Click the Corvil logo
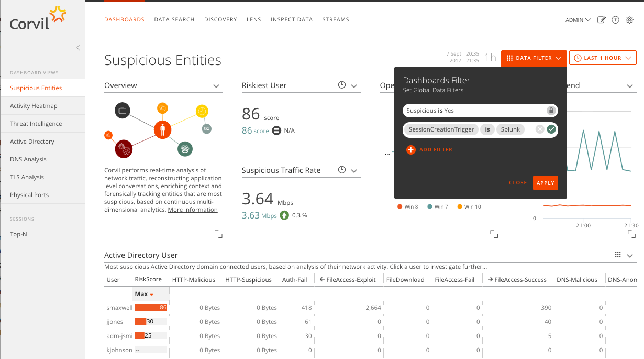Viewport: 644px width, 359px height. click(x=38, y=18)
